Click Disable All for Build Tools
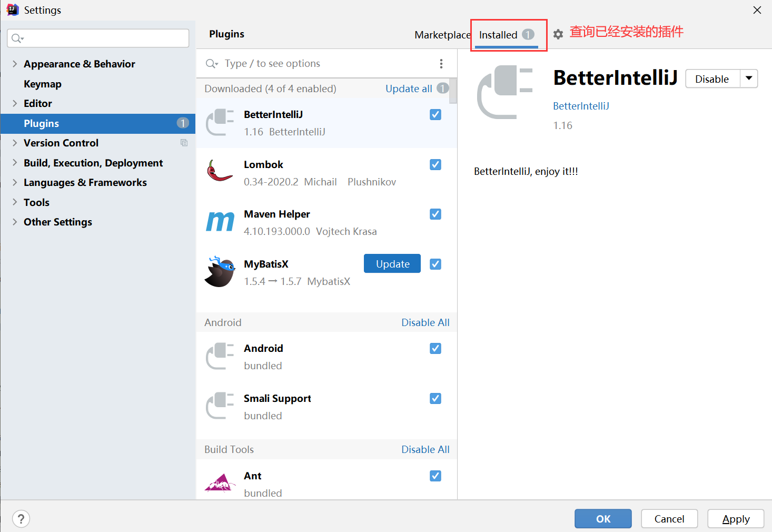The height and width of the screenshot is (532, 772). 425,449
